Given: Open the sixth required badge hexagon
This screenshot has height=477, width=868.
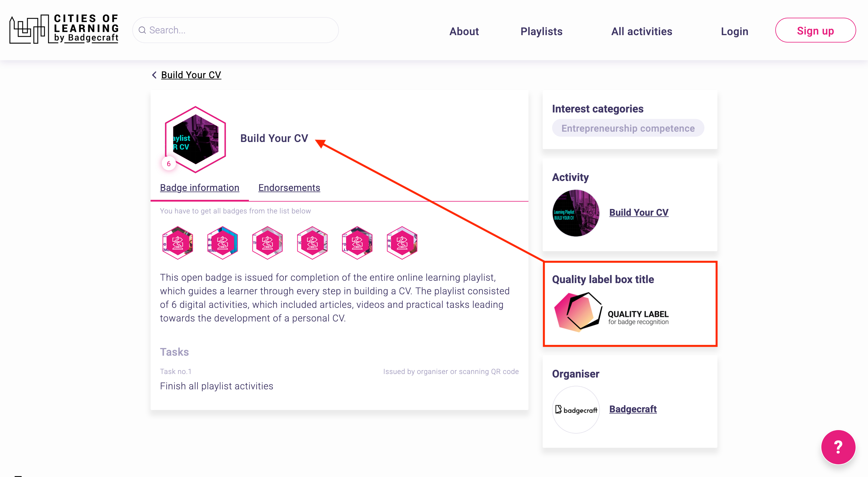Looking at the screenshot, I should [x=402, y=243].
